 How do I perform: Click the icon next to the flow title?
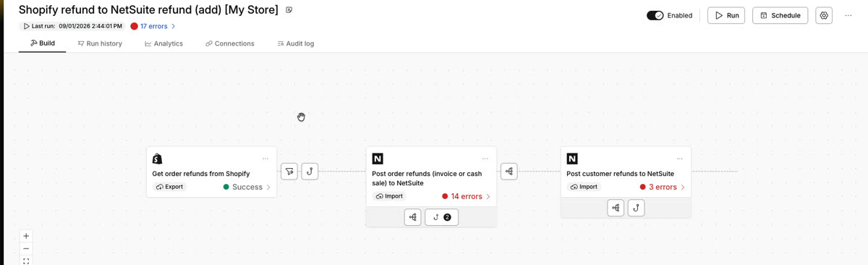289,10
